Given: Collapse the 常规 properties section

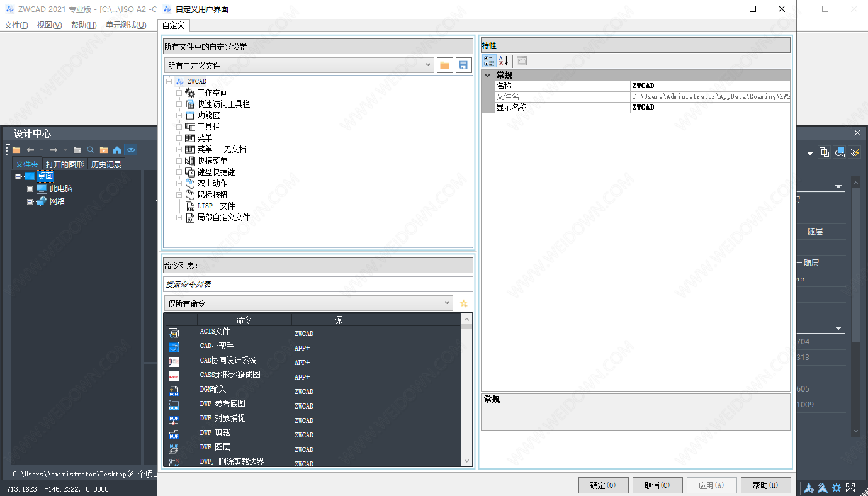Looking at the screenshot, I should point(487,75).
